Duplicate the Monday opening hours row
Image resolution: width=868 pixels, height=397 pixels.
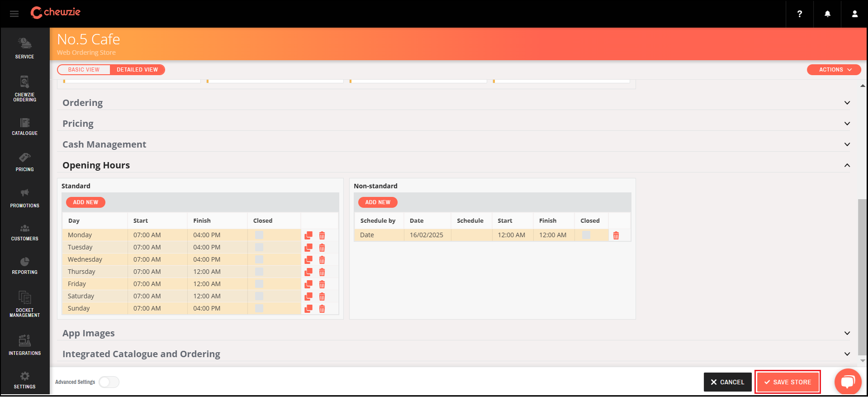pyautogui.click(x=308, y=235)
